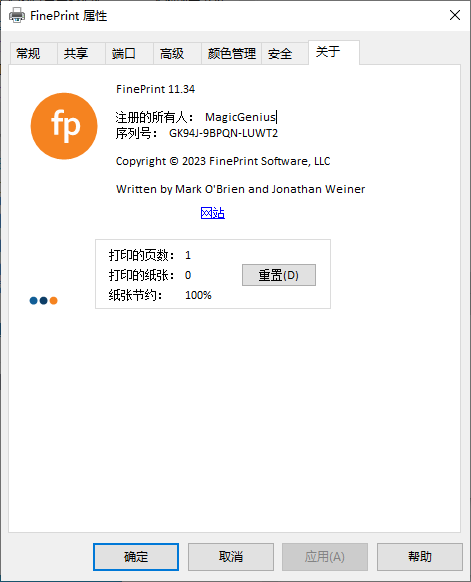Click the 帮助 button

pyautogui.click(x=420, y=557)
